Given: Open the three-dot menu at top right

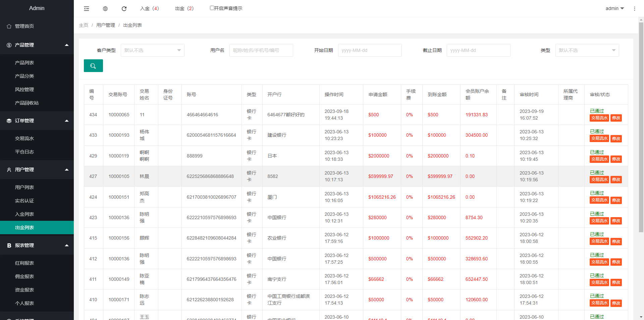Looking at the screenshot, I should [635, 8].
